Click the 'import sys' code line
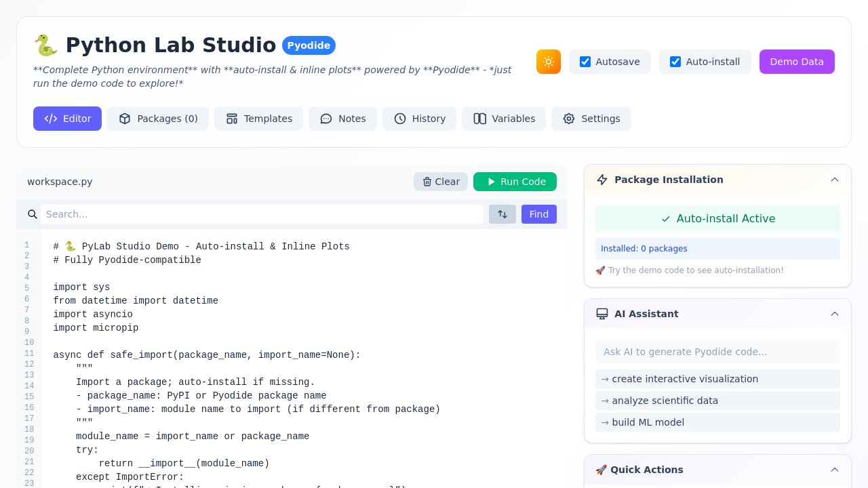The height and width of the screenshot is (488, 868). click(81, 287)
